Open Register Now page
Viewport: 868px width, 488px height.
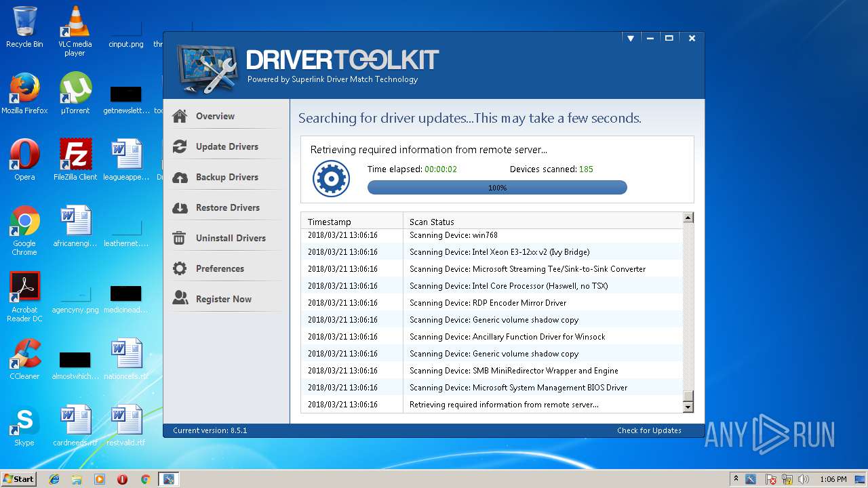click(225, 299)
